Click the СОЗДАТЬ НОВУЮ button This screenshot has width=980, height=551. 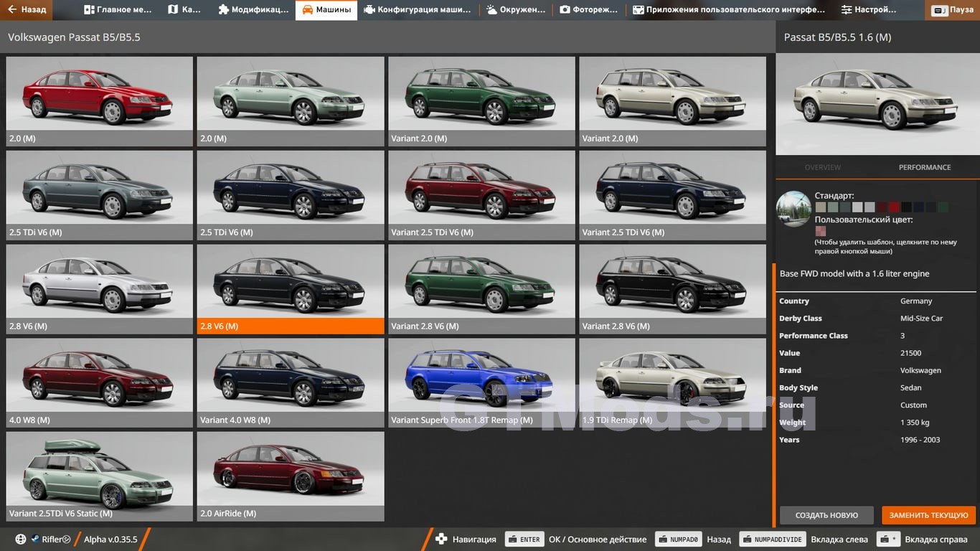tap(826, 515)
